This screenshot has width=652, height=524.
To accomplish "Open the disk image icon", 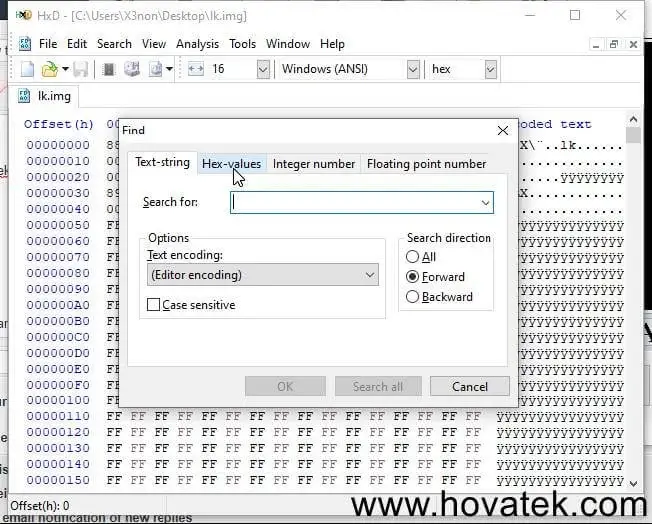I will tap(156, 69).
